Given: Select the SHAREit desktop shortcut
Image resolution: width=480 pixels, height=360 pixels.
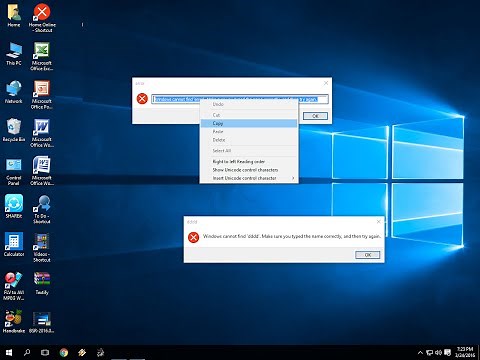Looking at the screenshot, I should click(x=14, y=207).
